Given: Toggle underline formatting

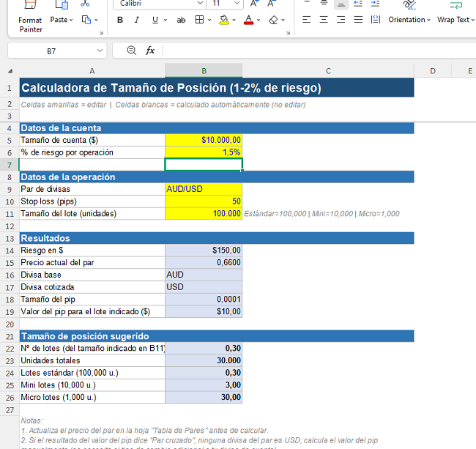Looking at the screenshot, I should (155, 20).
